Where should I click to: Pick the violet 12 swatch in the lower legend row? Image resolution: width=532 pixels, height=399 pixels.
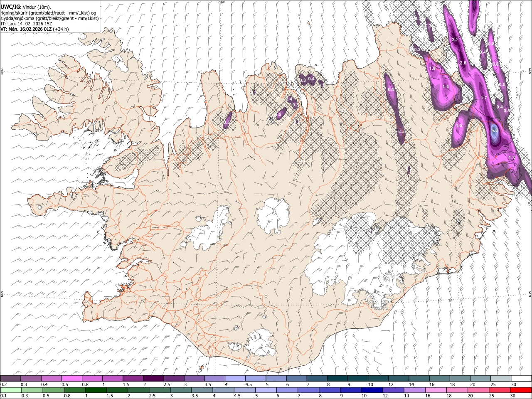(393, 390)
